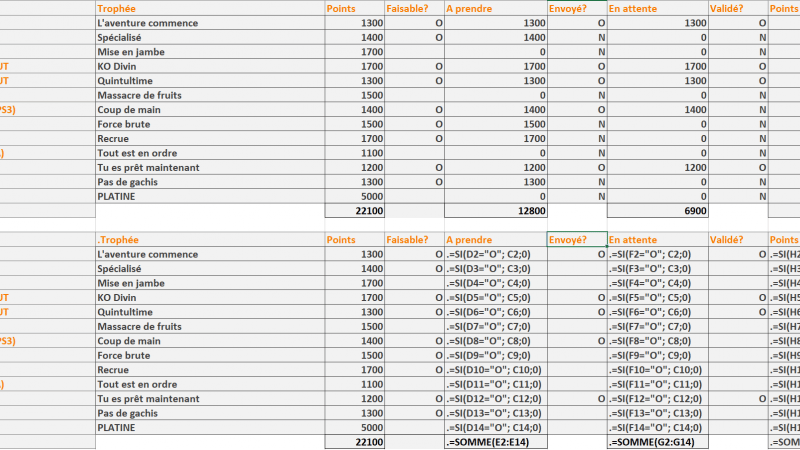800x450 pixels.
Task: Activate the cell showing =SI(D9="O"; C9;0)
Action: pos(496,355)
